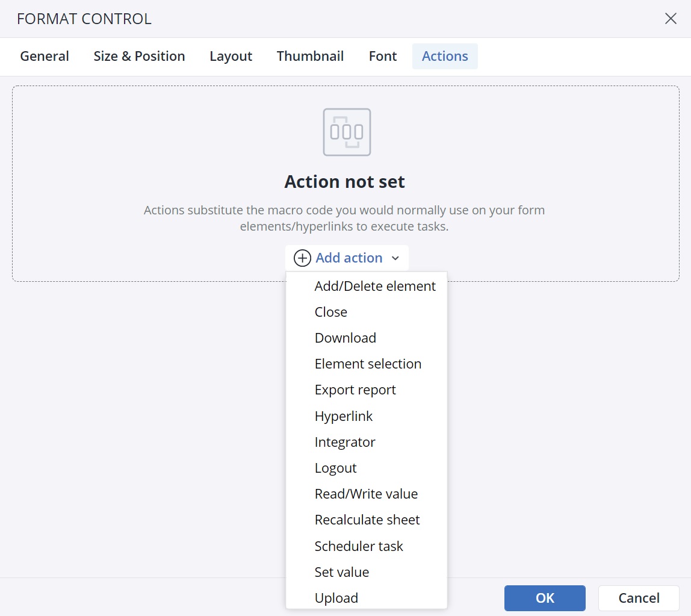Choose the Upload action
Image resolution: width=691 pixels, height=616 pixels.
(x=366, y=599)
